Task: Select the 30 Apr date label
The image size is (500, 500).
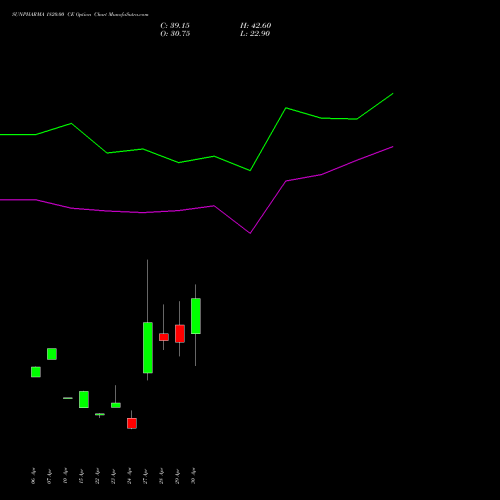Action: pos(193,476)
